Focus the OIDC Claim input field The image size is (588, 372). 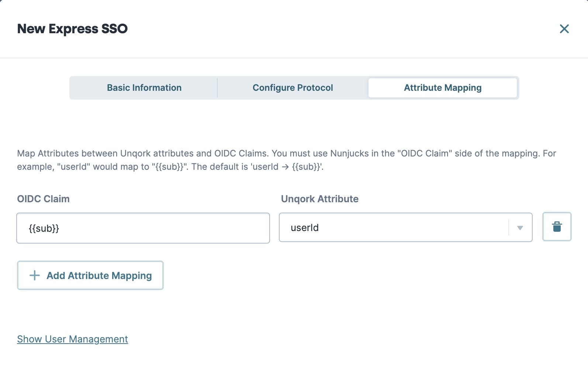pos(143,228)
